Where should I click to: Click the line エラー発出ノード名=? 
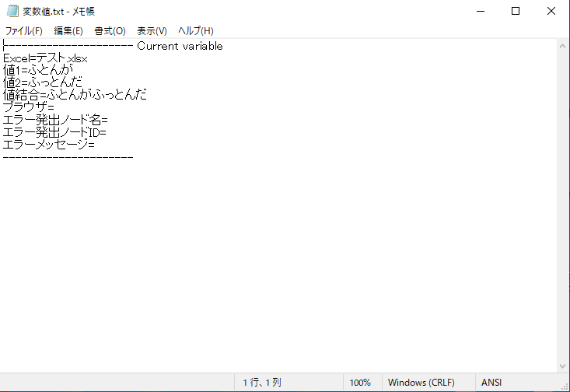55,120
